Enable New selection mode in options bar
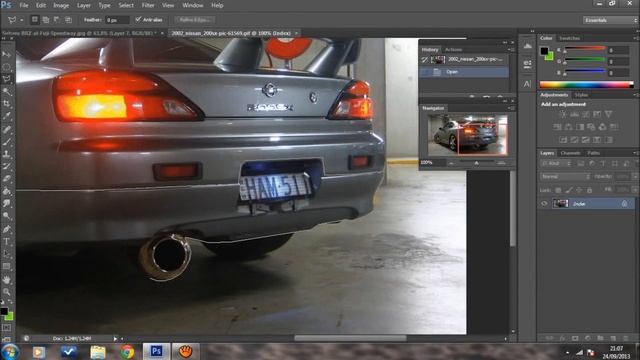Image resolution: width=640 pixels, height=360 pixels. 35,19
